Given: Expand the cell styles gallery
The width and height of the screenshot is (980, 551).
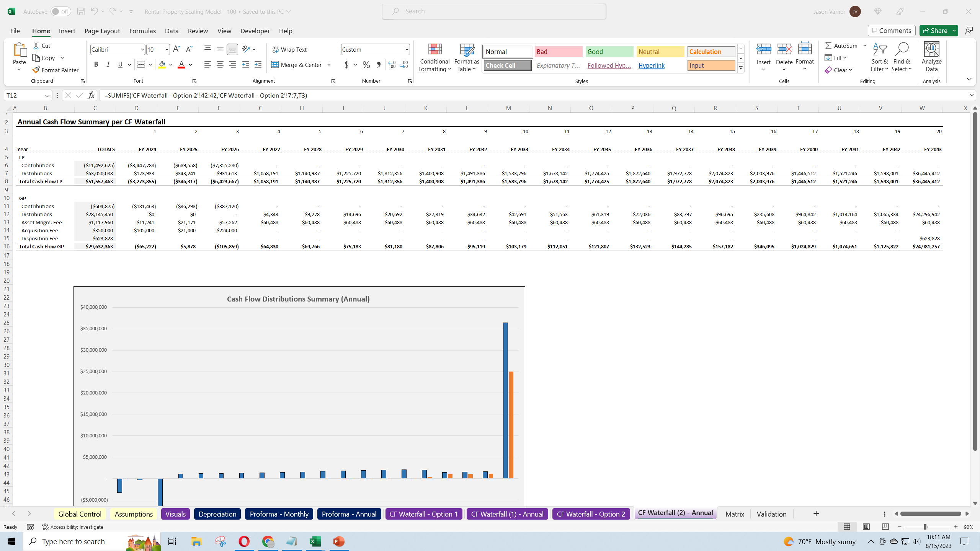Looking at the screenshot, I should pyautogui.click(x=741, y=68).
